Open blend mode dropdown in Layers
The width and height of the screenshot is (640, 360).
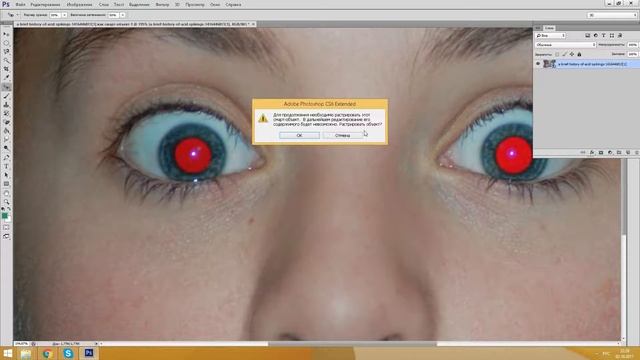pyautogui.click(x=565, y=45)
